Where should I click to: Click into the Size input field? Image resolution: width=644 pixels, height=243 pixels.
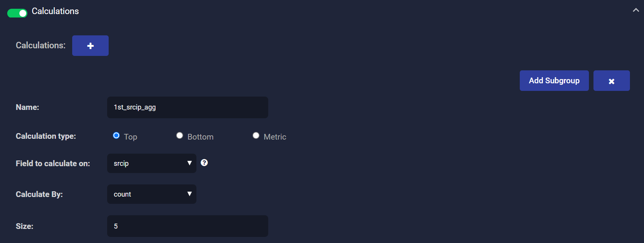187,226
